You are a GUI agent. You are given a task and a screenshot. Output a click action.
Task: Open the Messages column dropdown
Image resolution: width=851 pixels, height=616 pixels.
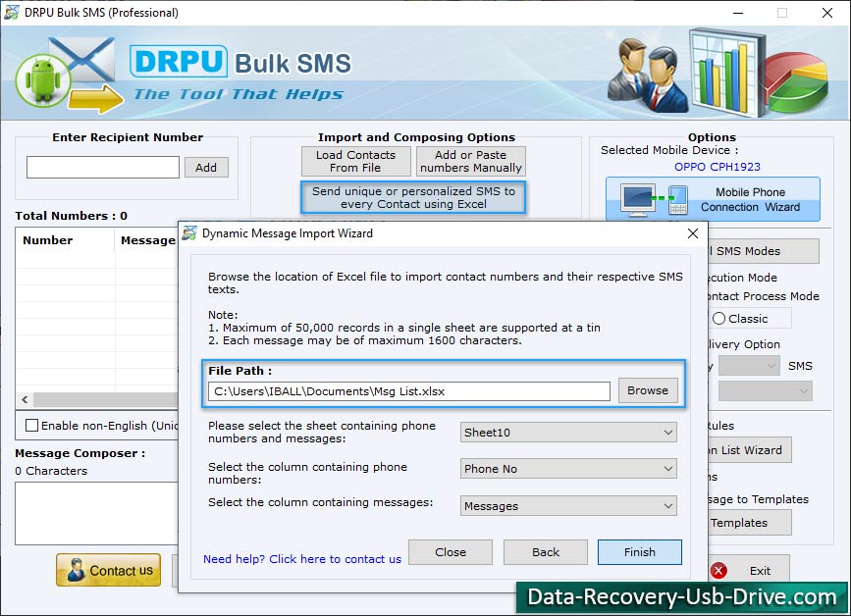(x=568, y=505)
